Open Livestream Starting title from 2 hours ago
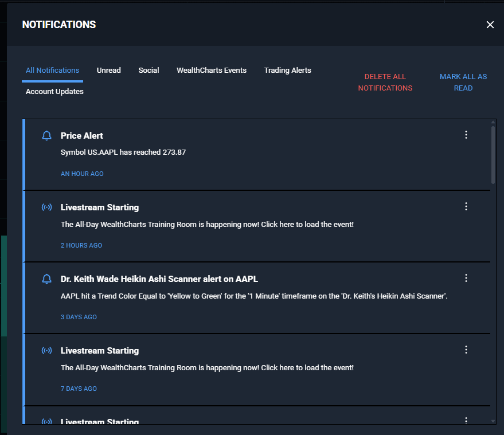Screen dimensions: 504x435 click(100, 207)
